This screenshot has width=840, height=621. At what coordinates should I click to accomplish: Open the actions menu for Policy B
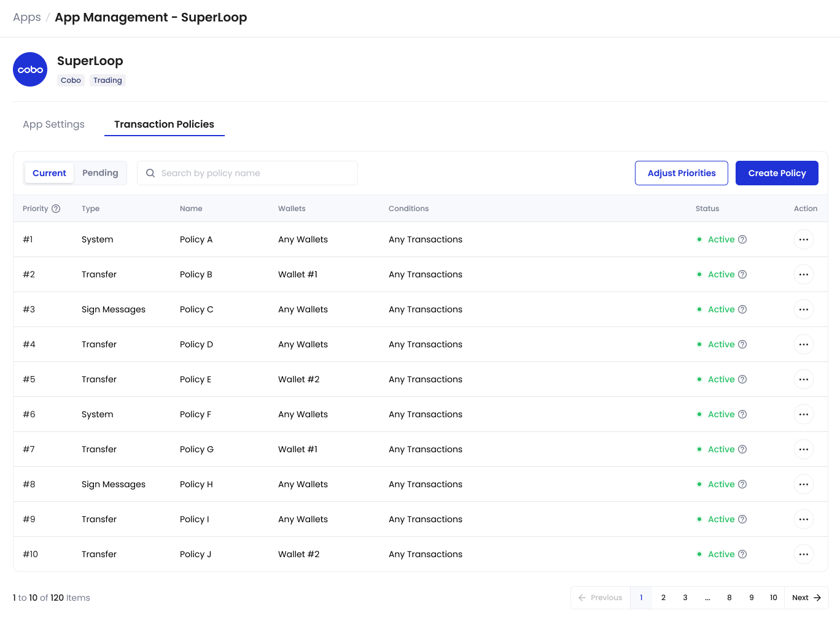(803, 274)
